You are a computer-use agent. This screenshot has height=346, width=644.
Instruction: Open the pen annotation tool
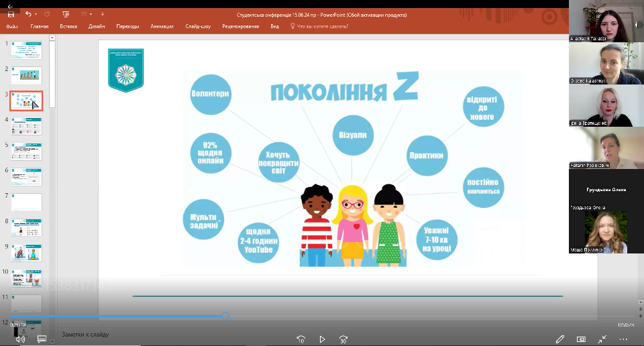pyautogui.click(x=560, y=339)
